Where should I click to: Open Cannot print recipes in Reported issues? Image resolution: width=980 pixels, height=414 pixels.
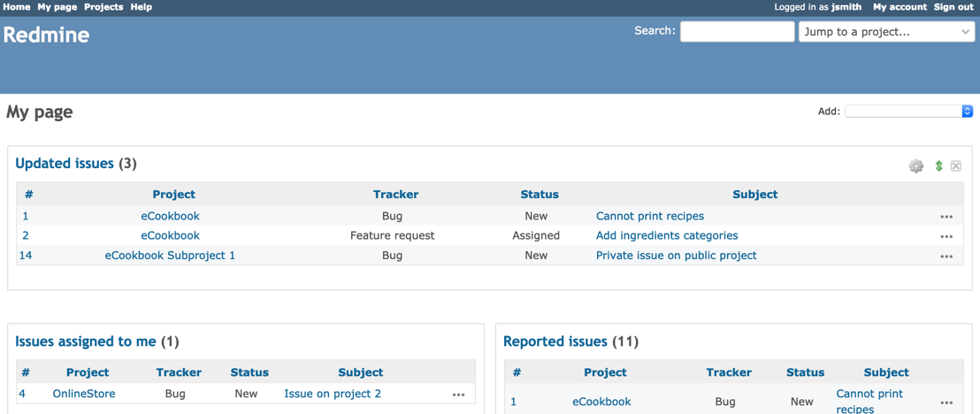tap(869, 402)
